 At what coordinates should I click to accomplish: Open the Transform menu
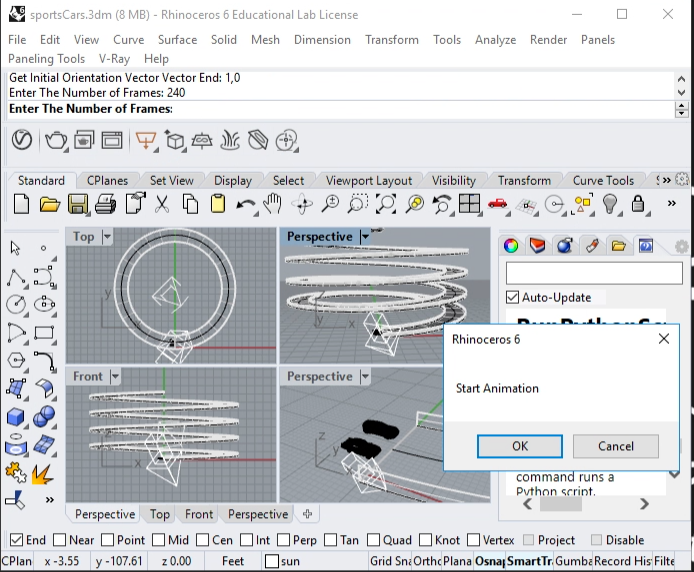tap(391, 39)
